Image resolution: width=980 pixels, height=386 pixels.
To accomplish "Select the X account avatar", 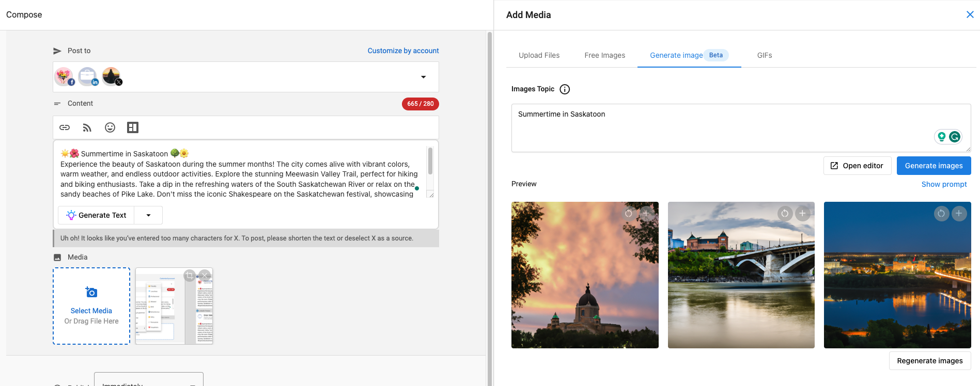I will coord(111,76).
